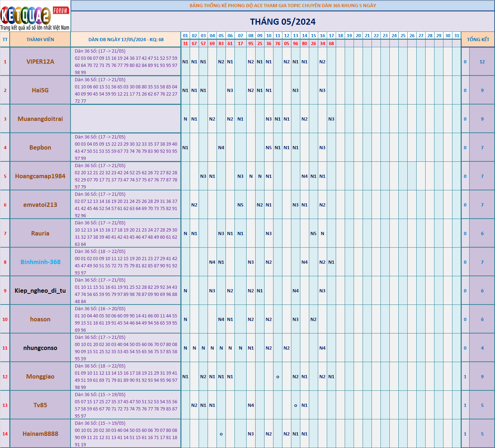Click HaiSG's N3 cell on day 06
The height and width of the screenshot is (448, 495).
click(230, 90)
